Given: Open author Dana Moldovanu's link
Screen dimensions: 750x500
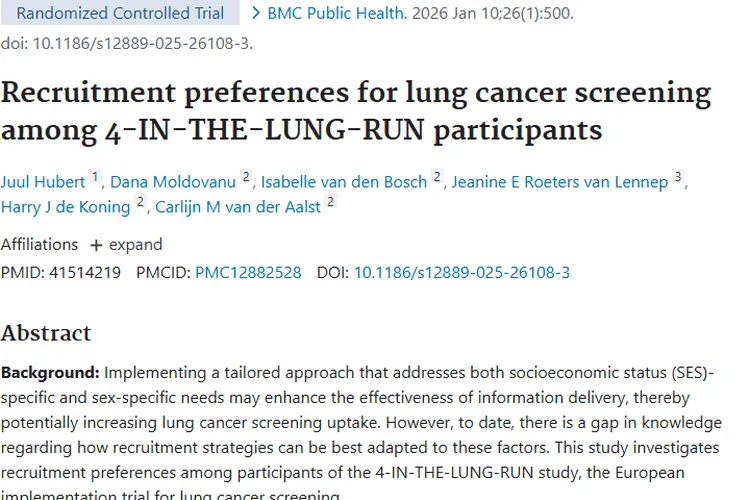Looking at the screenshot, I should (174, 182).
